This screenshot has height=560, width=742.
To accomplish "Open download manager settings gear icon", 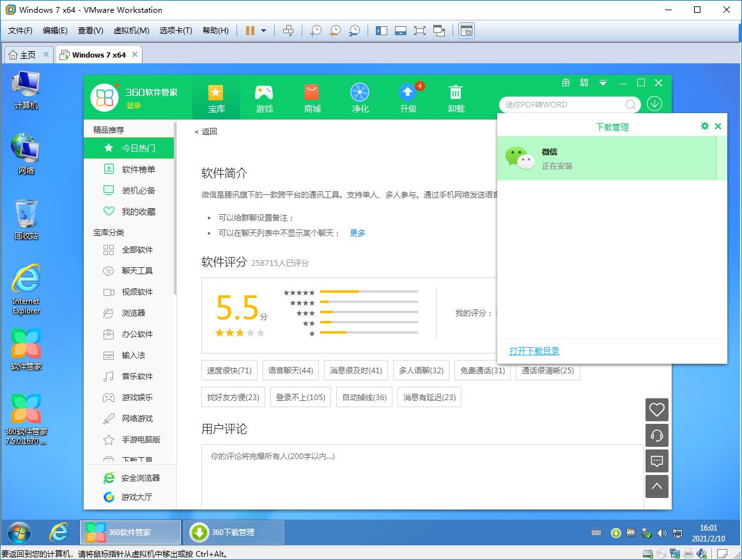I will coord(705,126).
